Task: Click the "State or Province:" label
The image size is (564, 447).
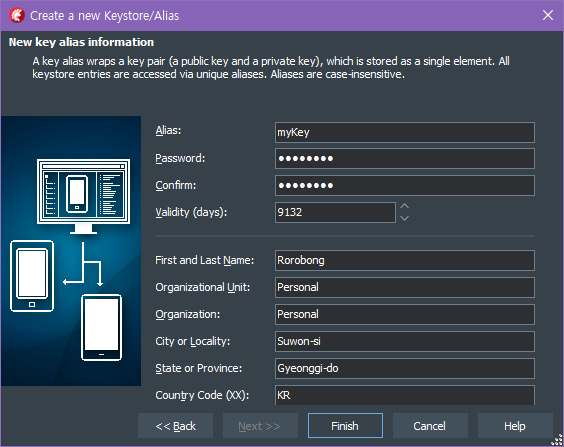Action: click(199, 368)
